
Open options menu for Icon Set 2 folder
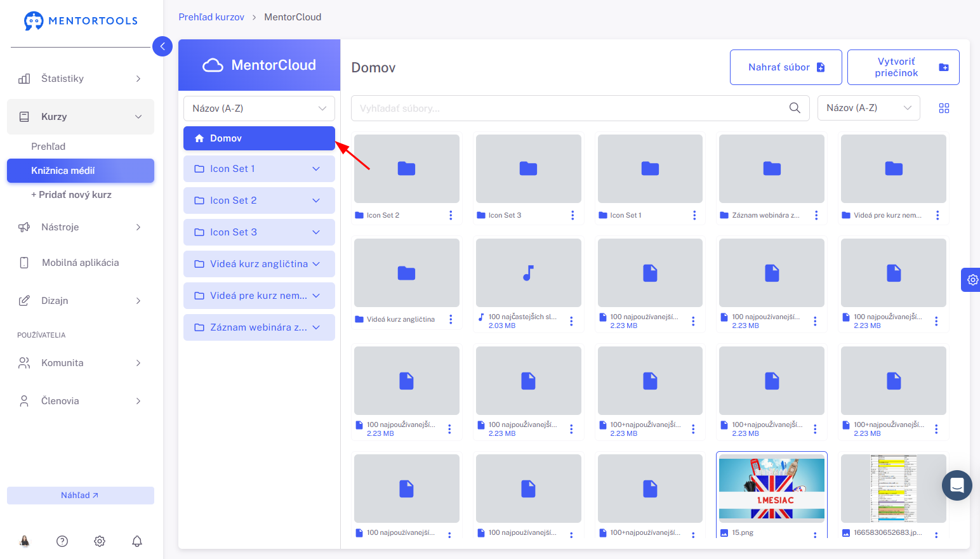[x=451, y=215]
